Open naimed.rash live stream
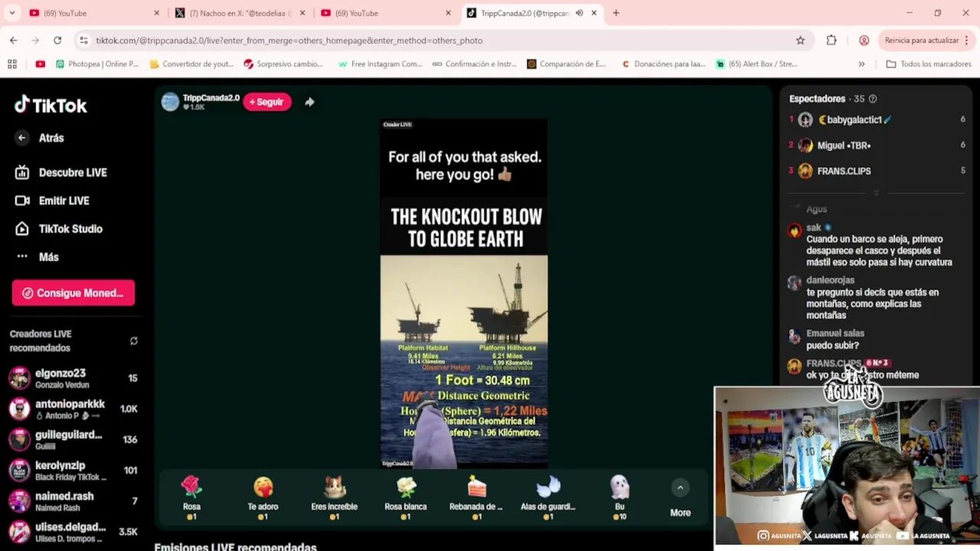The image size is (980, 551). [73, 501]
